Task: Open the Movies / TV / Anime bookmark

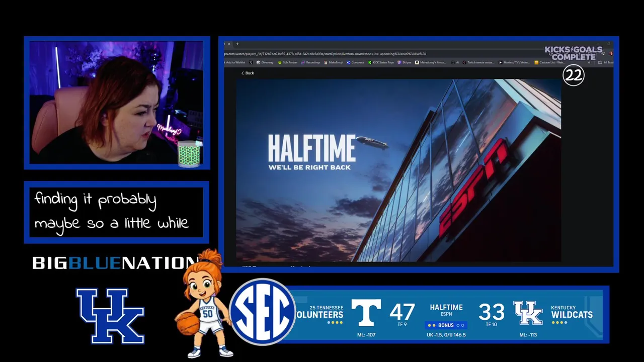Action: 514,62
